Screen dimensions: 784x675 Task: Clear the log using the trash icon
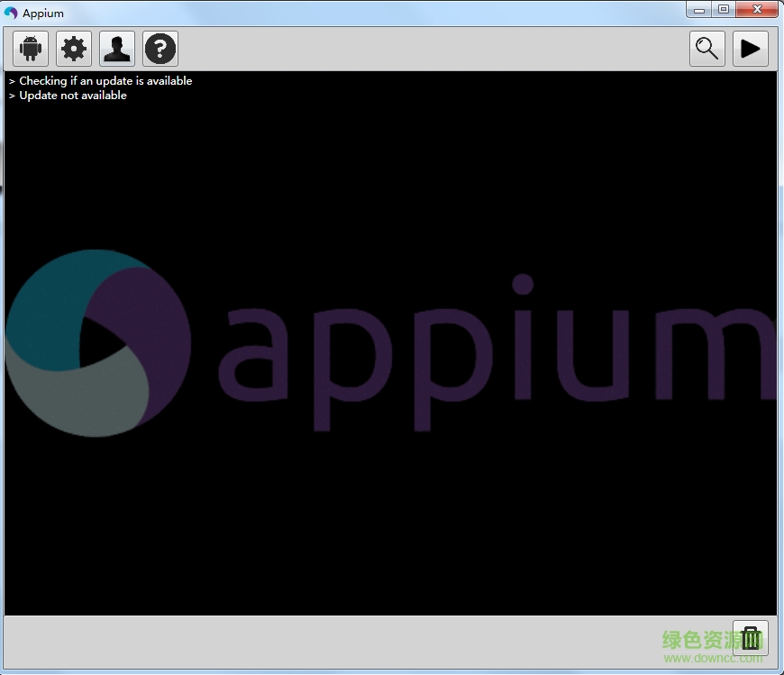coord(751,637)
